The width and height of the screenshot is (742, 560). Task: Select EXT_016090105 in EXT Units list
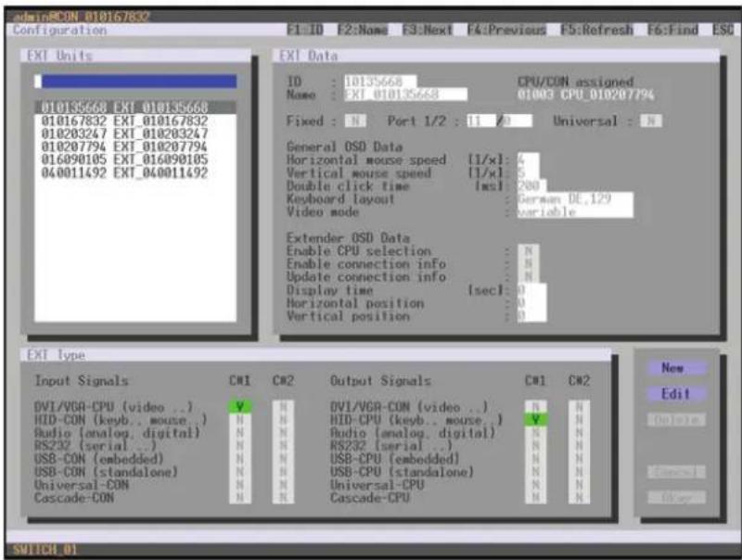pos(135,159)
